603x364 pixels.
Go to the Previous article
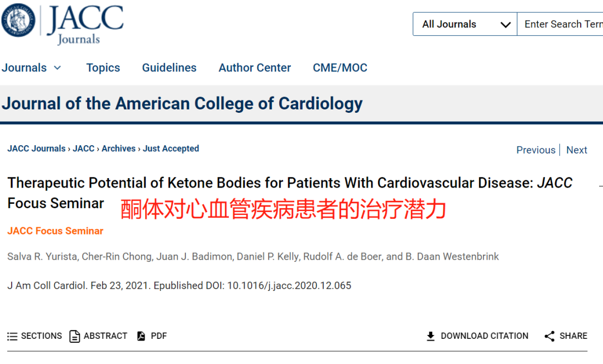535,150
